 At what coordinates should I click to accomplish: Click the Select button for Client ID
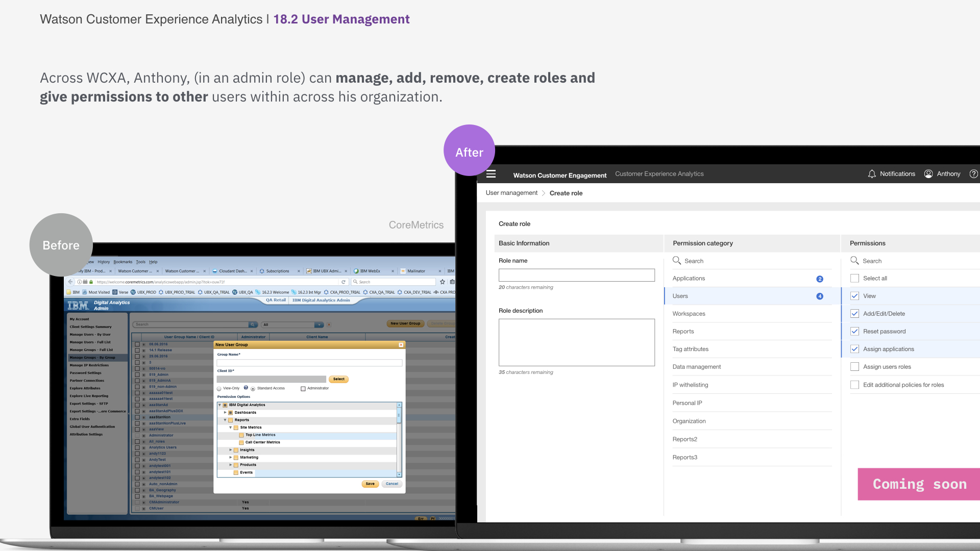coord(339,379)
